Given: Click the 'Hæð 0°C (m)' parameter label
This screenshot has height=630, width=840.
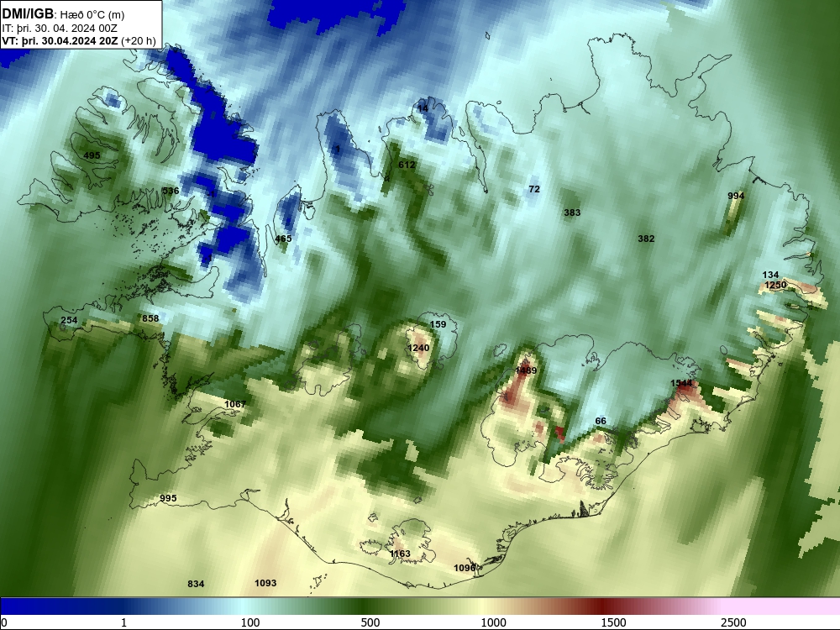Looking at the screenshot, I should 92,15.
